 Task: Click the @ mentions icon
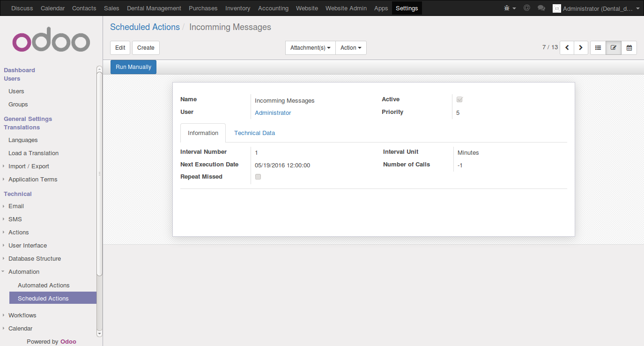pyautogui.click(x=527, y=8)
